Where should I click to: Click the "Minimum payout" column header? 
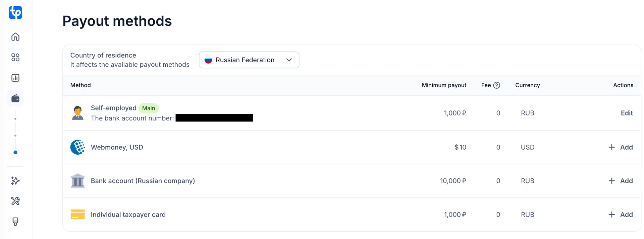444,85
